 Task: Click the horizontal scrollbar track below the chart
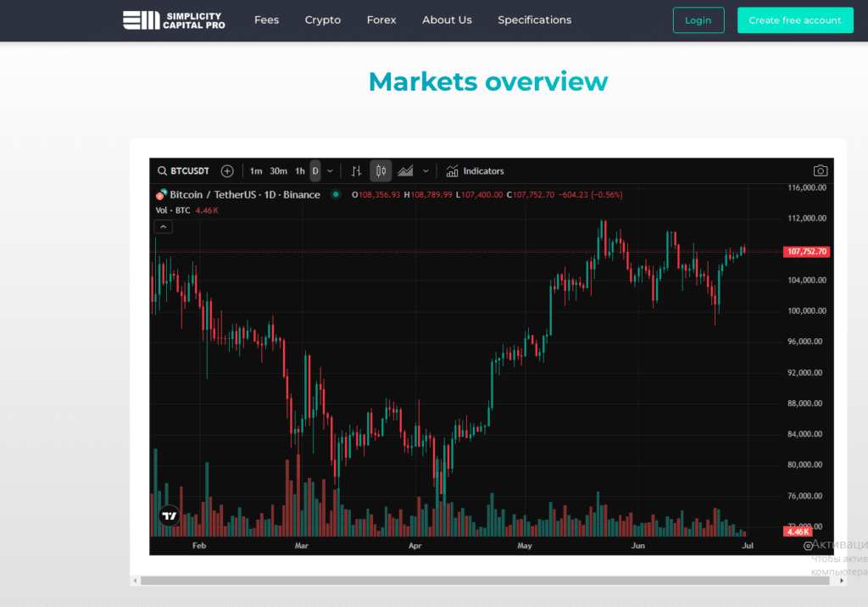click(484, 581)
